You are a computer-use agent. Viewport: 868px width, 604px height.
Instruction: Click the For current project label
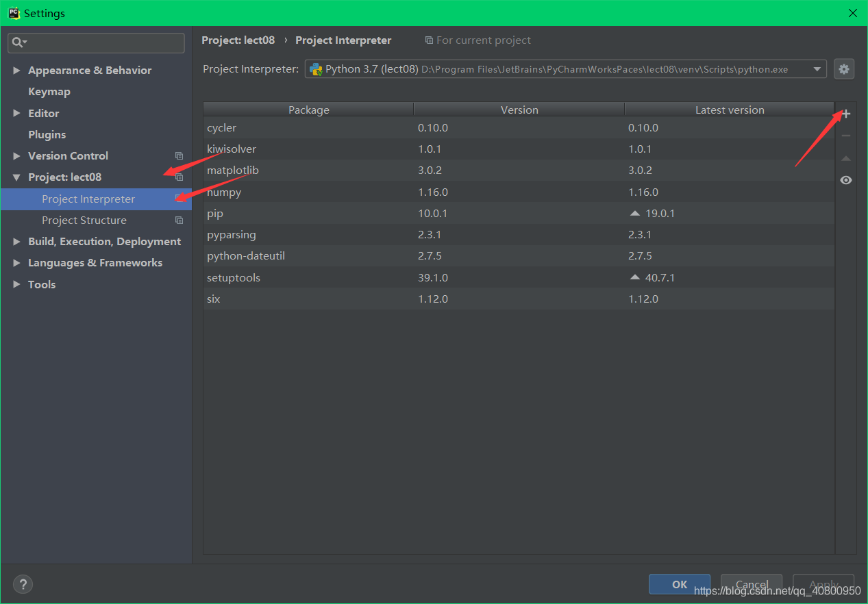478,40
